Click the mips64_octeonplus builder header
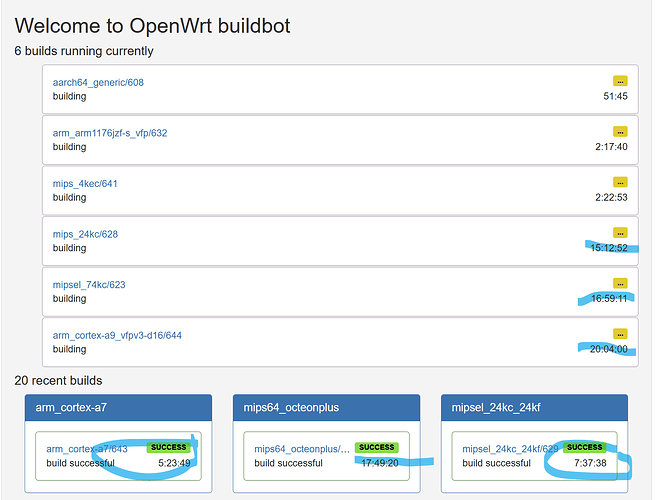The width and height of the screenshot is (655, 500). tap(326, 407)
